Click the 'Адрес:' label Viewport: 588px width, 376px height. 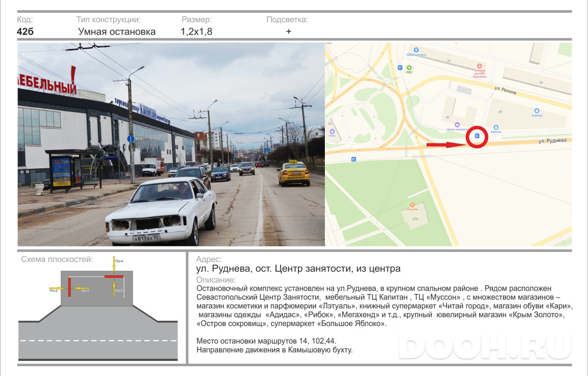[x=209, y=259]
